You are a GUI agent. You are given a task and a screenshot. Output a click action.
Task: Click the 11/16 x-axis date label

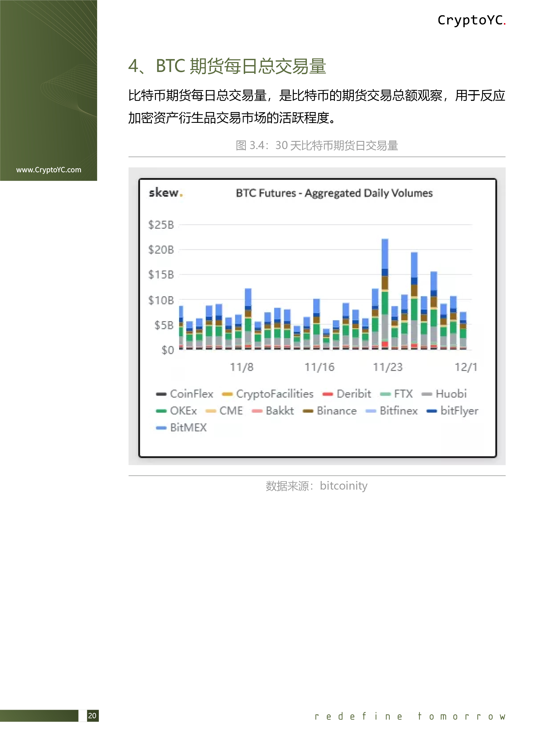pyautogui.click(x=320, y=367)
